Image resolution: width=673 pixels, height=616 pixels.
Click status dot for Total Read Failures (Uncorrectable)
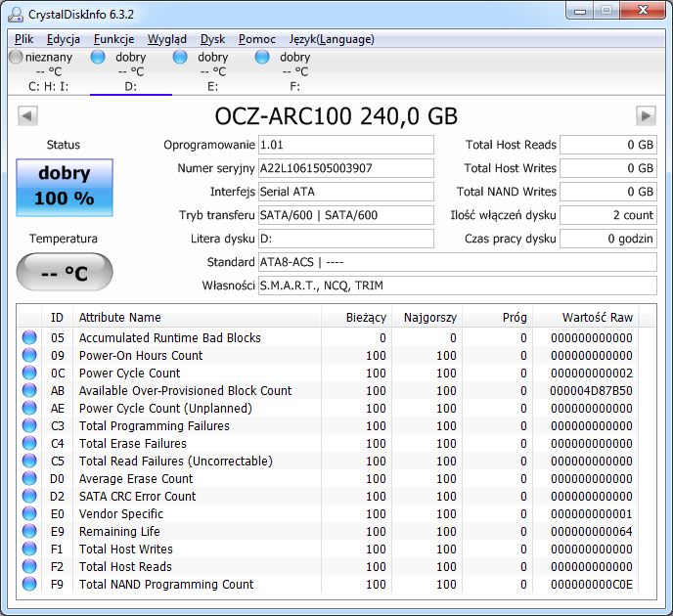point(29,461)
